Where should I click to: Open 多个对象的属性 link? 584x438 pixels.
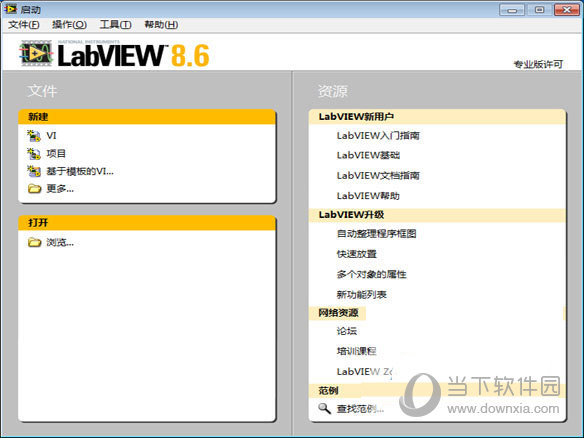tap(372, 274)
